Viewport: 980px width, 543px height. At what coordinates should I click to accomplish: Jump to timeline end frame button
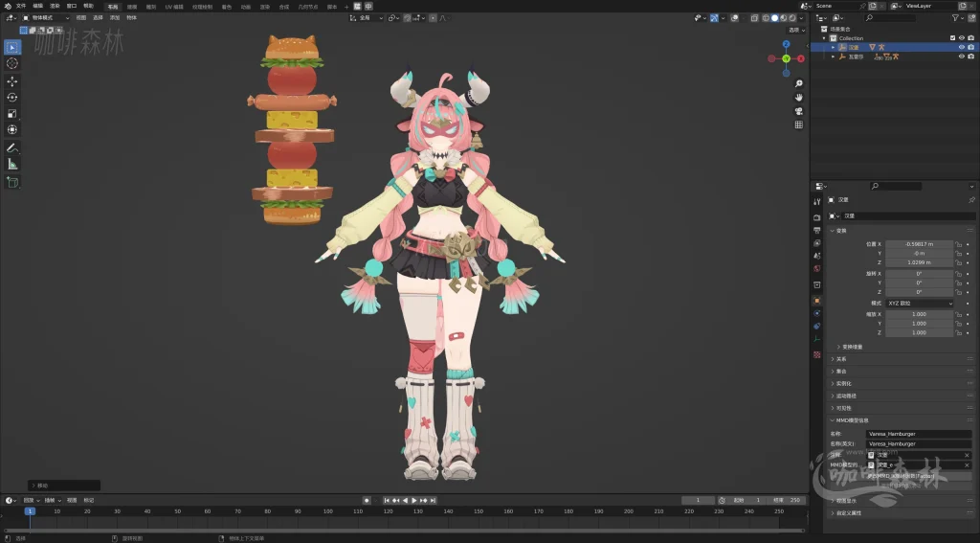click(433, 501)
